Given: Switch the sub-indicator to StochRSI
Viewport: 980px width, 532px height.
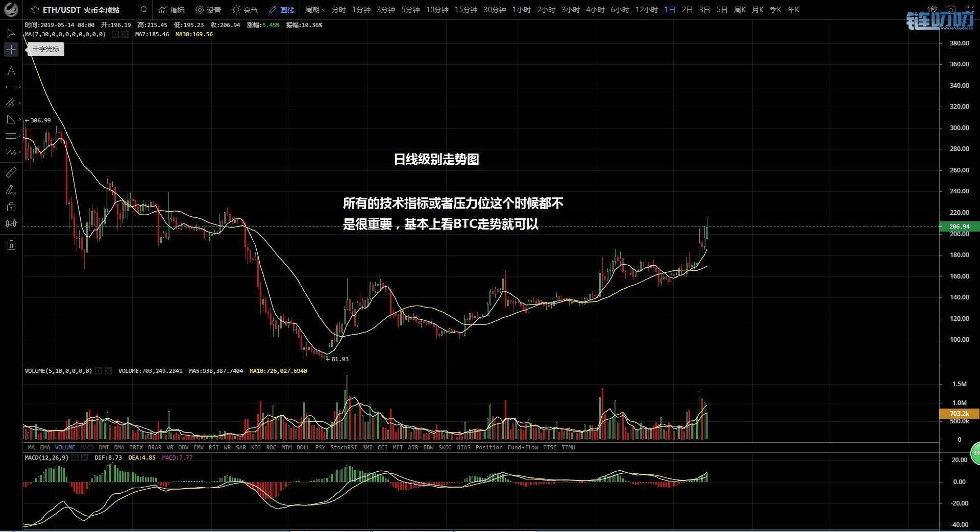Looking at the screenshot, I should pyautogui.click(x=344, y=447).
